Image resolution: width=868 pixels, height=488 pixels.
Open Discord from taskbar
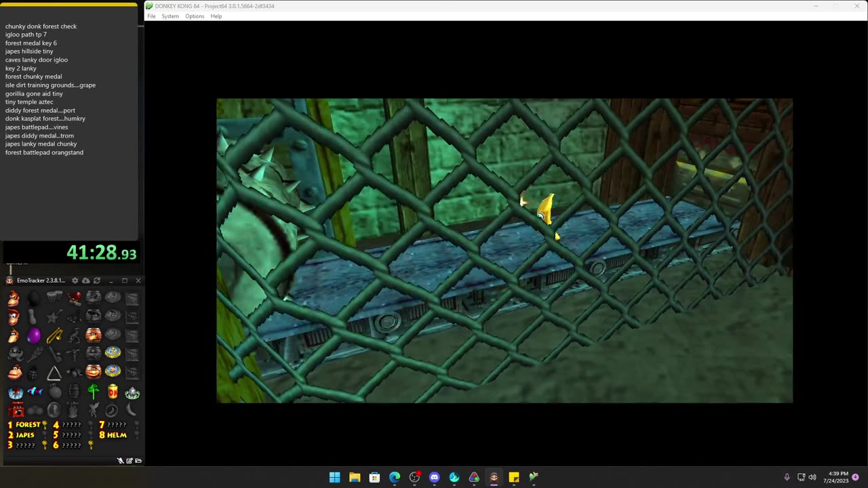tap(434, 477)
